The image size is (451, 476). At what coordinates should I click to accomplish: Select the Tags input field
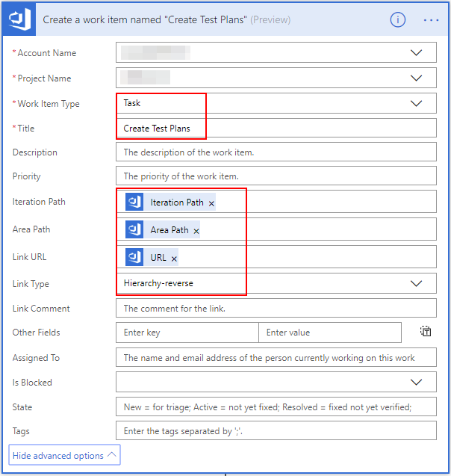click(276, 431)
